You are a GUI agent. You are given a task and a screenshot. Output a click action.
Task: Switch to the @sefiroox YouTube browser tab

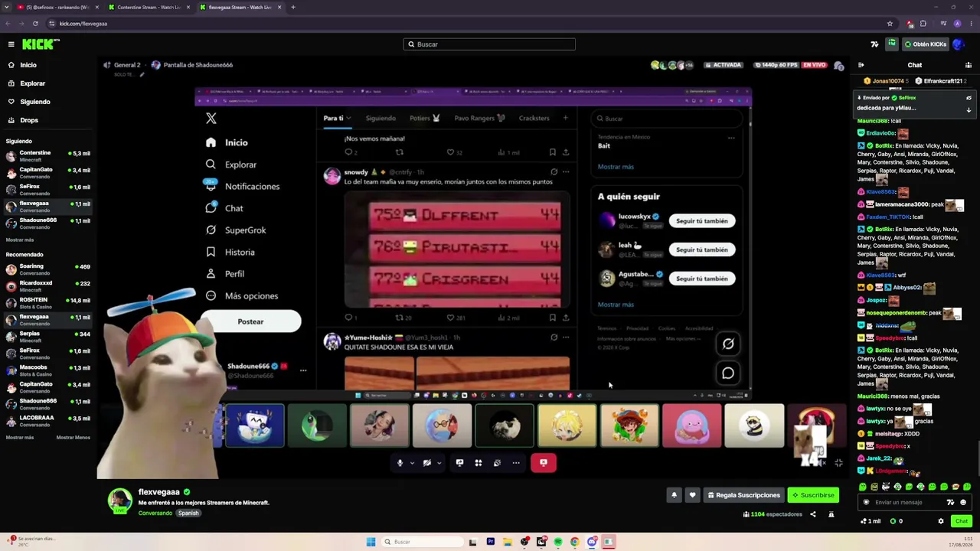(57, 7)
